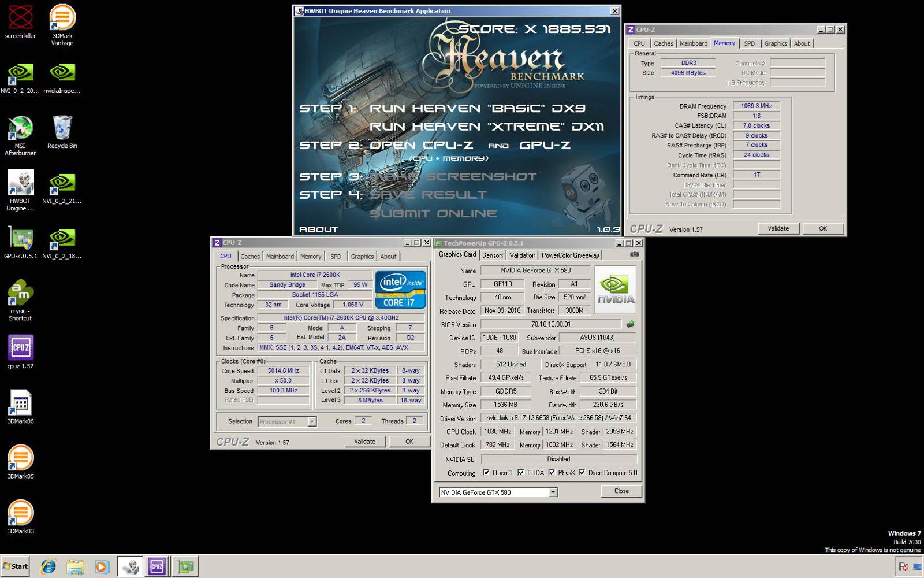This screenshot has width=924, height=578.
Task: Expand the Processor #1 selection dropdown
Action: (x=312, y=421)
